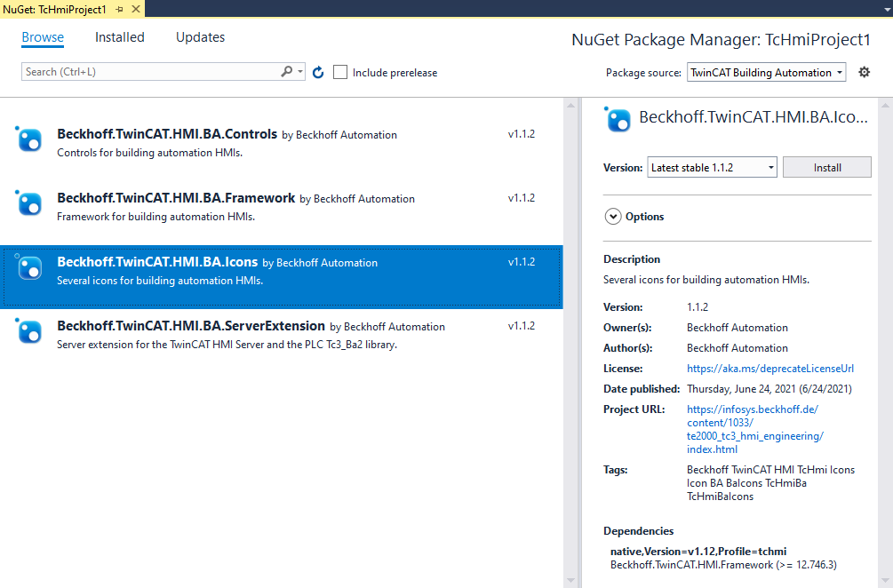The image size is (893, 588).
Task: Click the BA.Framework package icon
Action: tap(29, 204)
